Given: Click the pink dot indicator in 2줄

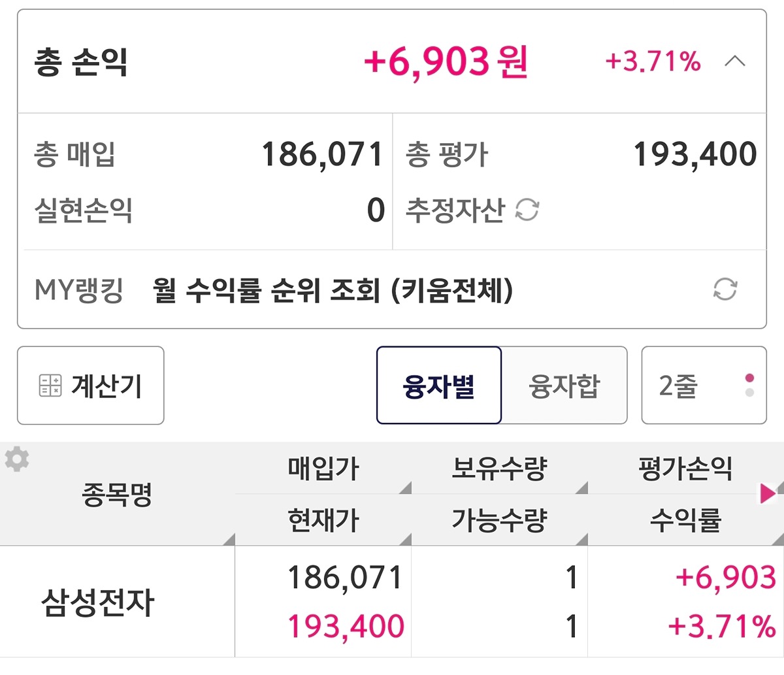Looking at the screenshot, I should (x=749, y=378).
